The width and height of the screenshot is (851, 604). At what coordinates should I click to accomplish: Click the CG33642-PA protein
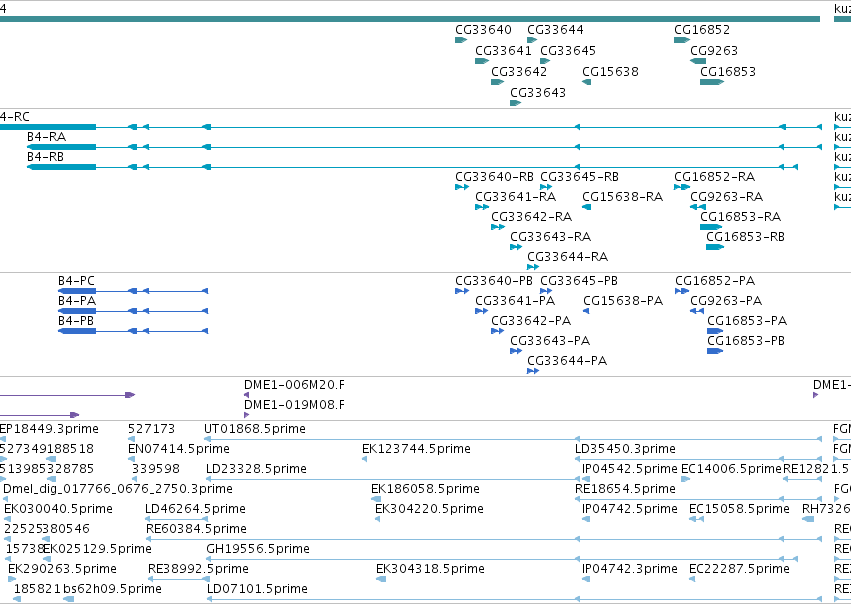pyautogui.click(x=498, y=331)
